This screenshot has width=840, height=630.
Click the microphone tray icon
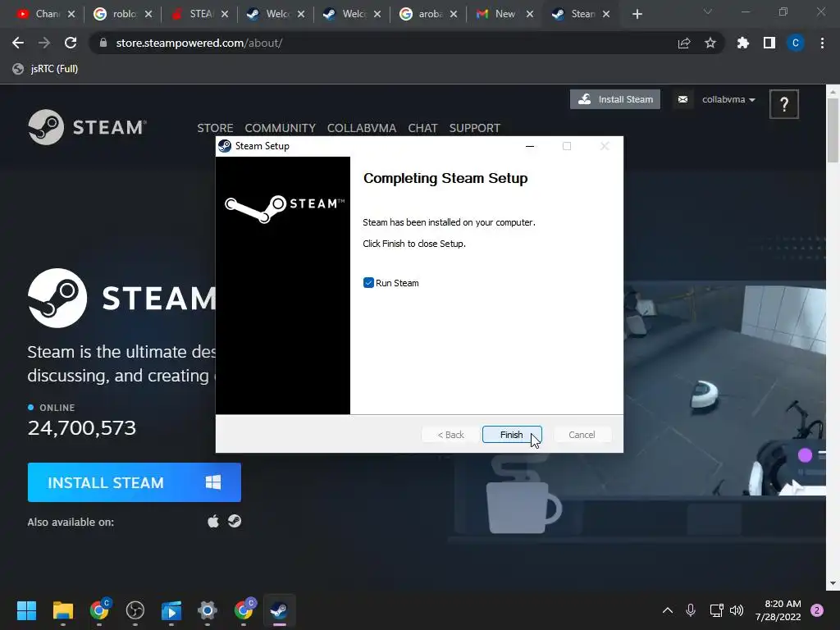tap(691, 610)
